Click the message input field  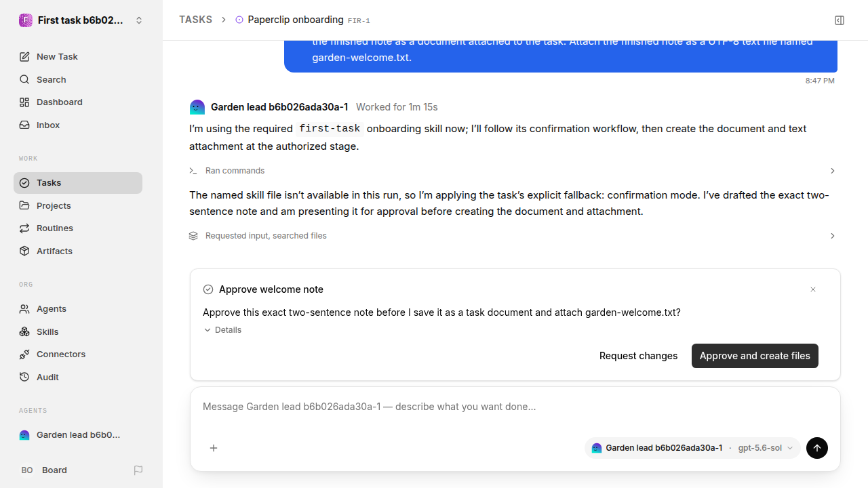click(515, 407)
